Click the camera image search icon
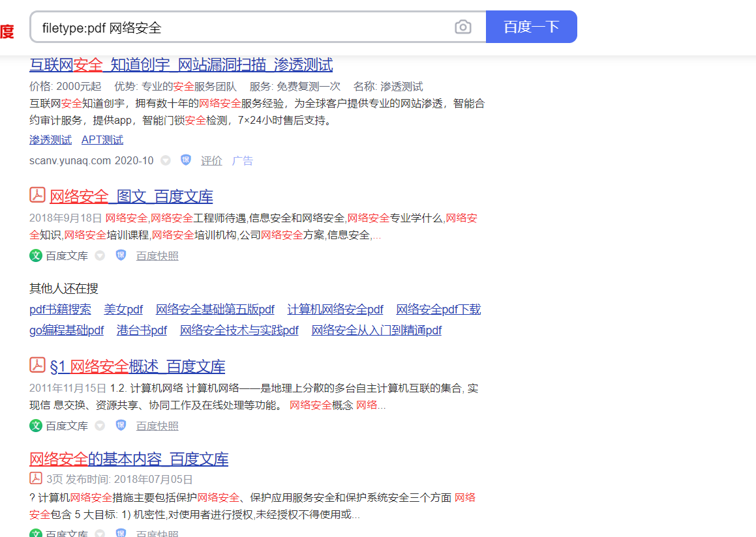Image resolution: width=756 pixels, height=537 pixels. tap(463, 27)
